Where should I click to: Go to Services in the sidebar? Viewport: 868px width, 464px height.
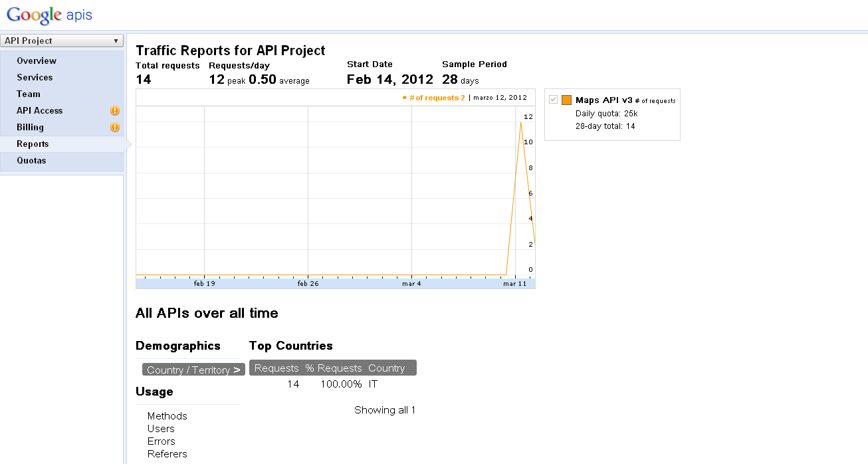tap(35, 77)
